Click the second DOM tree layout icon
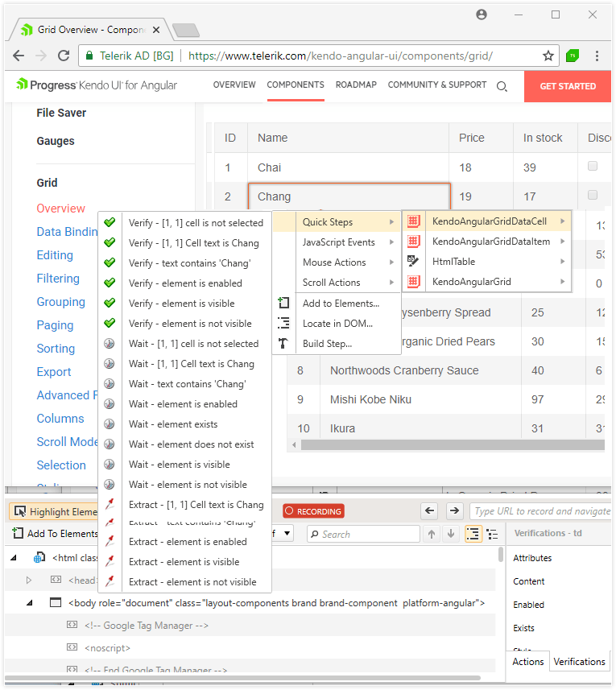The image size is (616, 690). click(x=492, y=535)
